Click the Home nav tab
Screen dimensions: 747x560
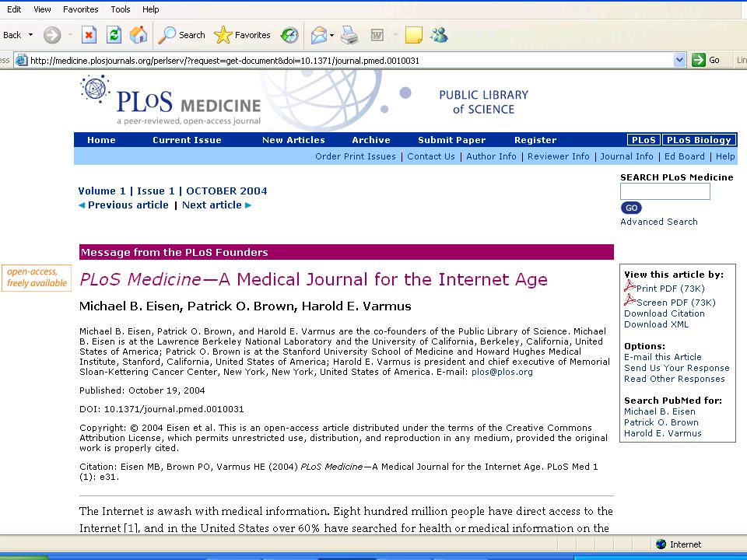click(101, 140)
